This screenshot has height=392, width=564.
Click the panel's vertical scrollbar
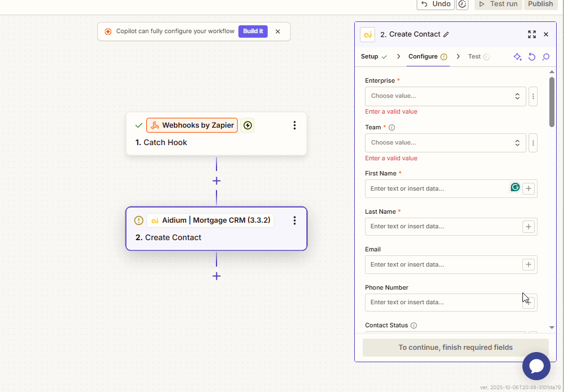pos(552,101)
